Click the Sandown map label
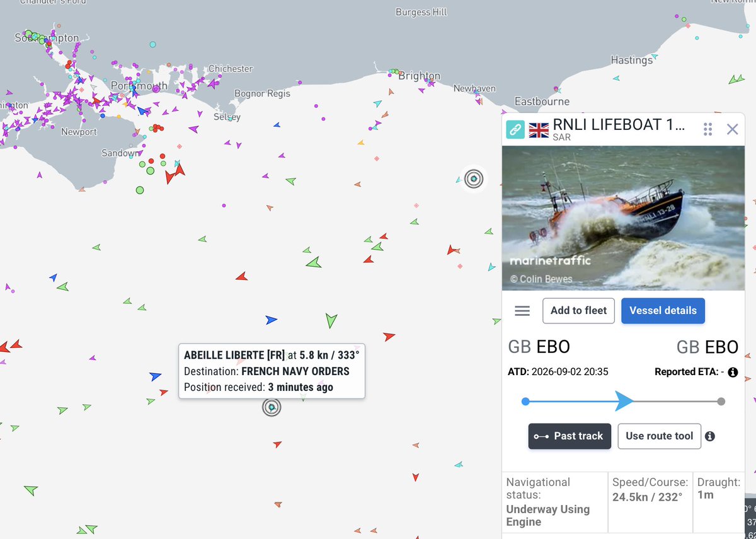This screenshot has width=756, height=539. (x=120, y=153)
